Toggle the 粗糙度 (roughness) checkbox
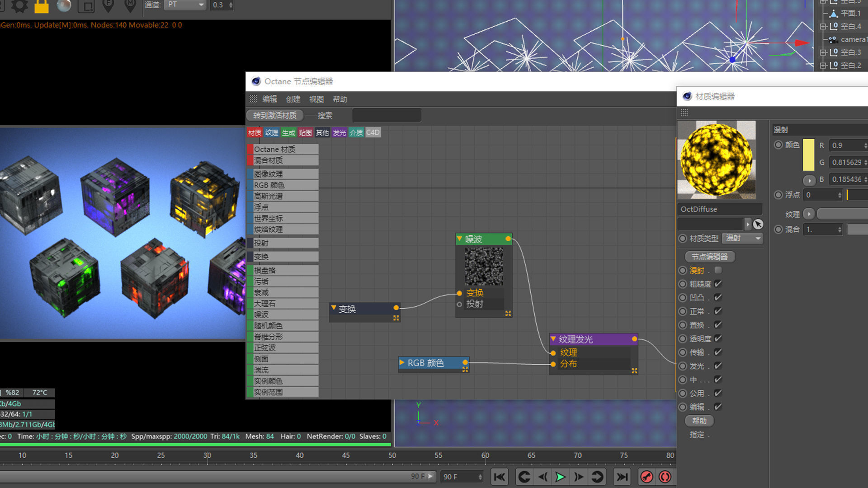Screen dimensions: 868x488 [718, 284]
